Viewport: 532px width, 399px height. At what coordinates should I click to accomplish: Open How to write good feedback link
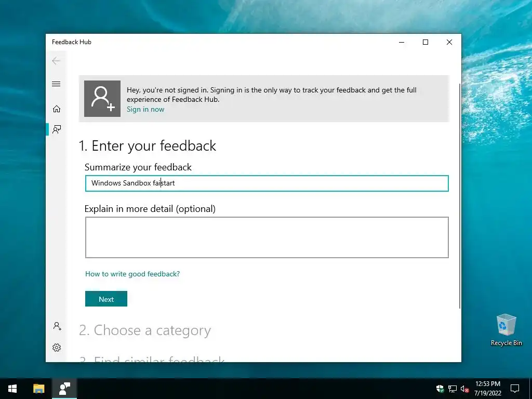pos(132,274)
